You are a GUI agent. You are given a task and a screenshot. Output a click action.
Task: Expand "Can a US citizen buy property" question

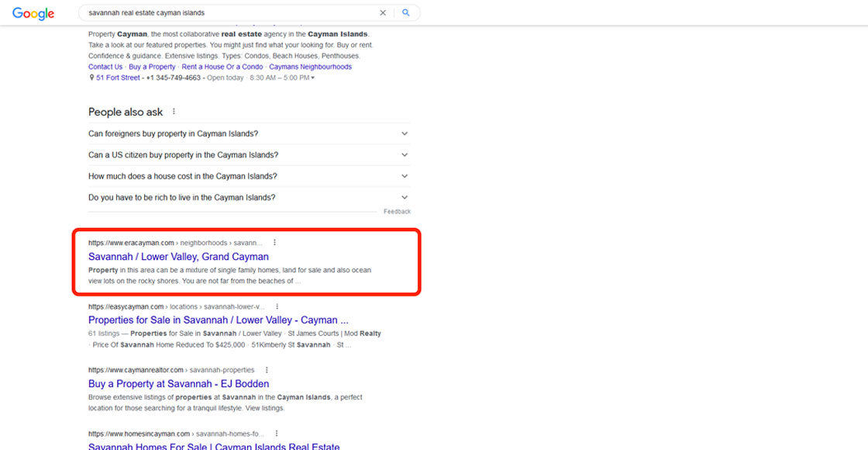249,155
